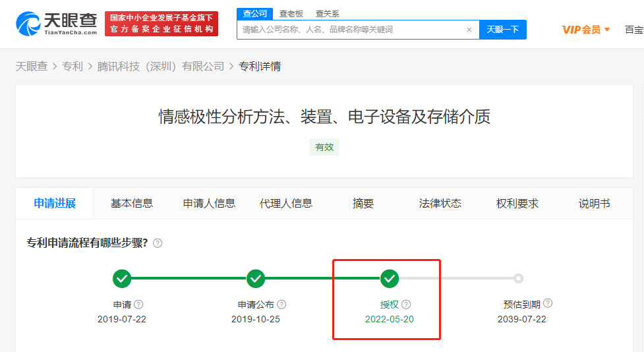Go to 天眼查 breadcrumb link
This screenshot has width=644, height=352.
32,66
